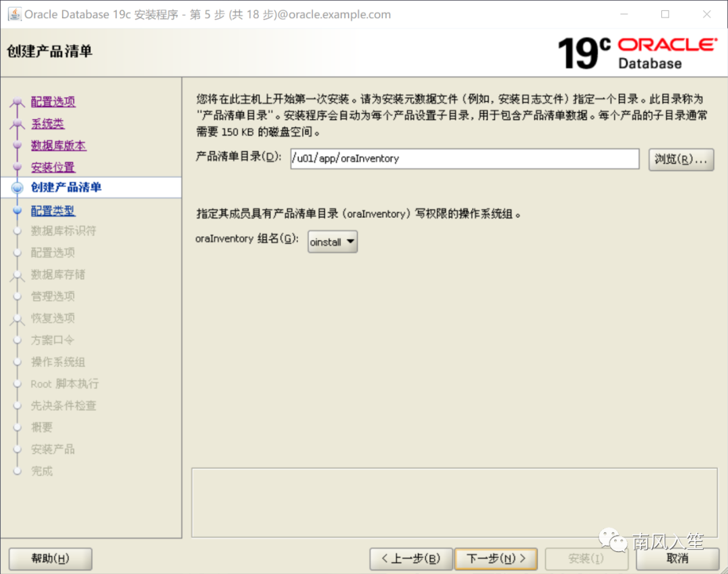Open the 数据库版本 step link
The height and width of the screenshot is (574, 728).
point(59,146)
